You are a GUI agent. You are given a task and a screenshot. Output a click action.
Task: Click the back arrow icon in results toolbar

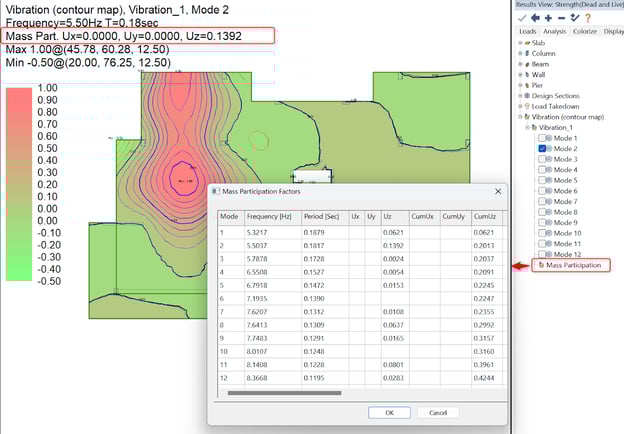[x=534, y=17]
